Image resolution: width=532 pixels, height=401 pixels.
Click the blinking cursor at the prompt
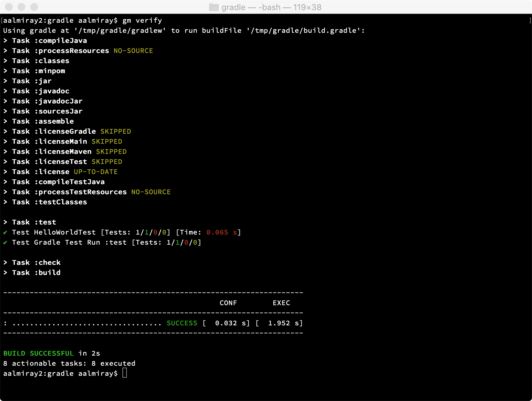tap(125, 373)
